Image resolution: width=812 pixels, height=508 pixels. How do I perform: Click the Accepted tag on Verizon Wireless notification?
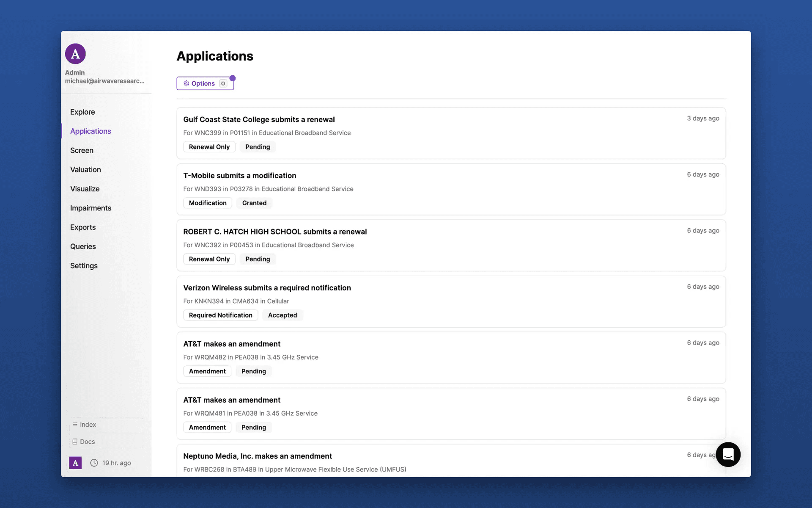tap(282, 315)
